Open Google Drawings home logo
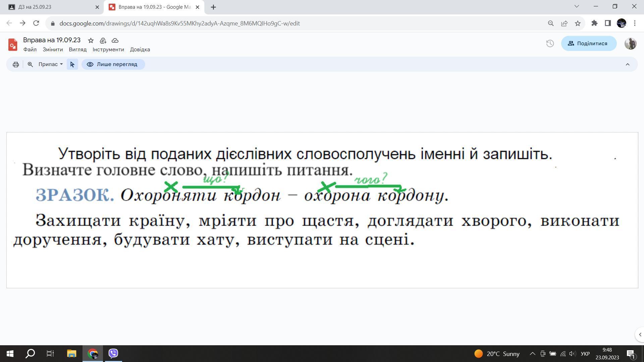 [x=13, y=44]
